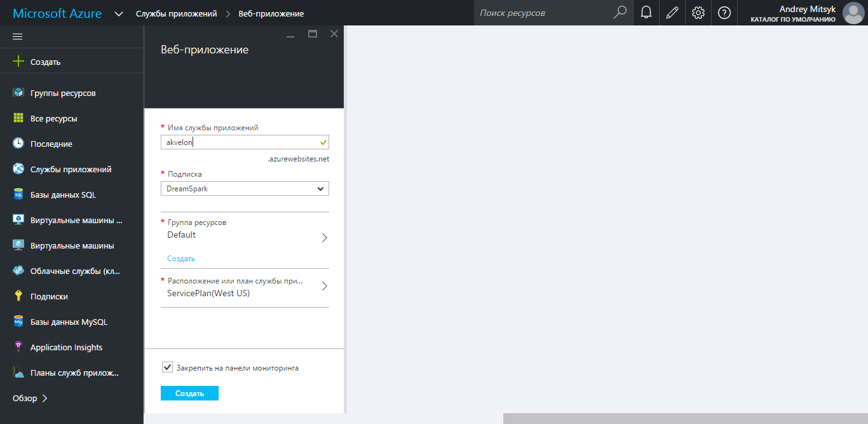The height and width of the screenshot is (424, 868).
Task: Click the .azurewebsites.net suffix text
Action: [x=298, y=159]
